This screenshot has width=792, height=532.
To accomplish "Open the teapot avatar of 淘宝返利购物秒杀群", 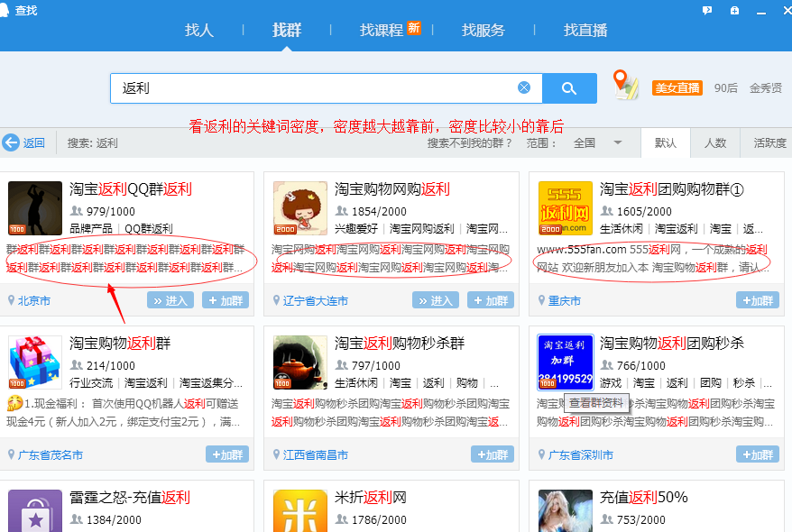I will (x=300, y=362).
